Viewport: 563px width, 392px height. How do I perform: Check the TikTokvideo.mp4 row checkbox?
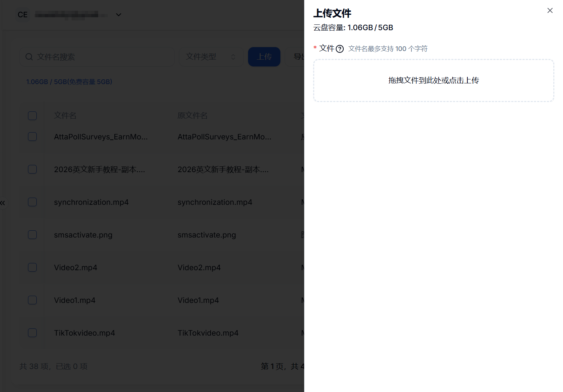point(32,333)
